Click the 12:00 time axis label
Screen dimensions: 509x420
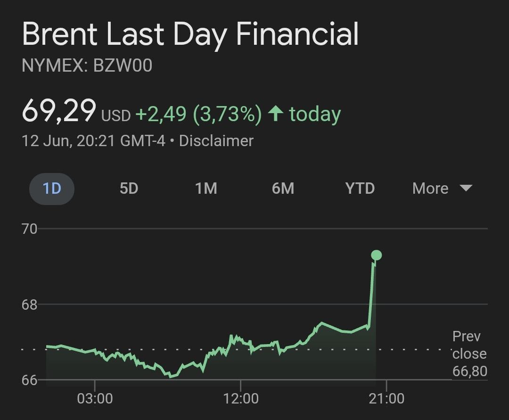click(240, 398)
